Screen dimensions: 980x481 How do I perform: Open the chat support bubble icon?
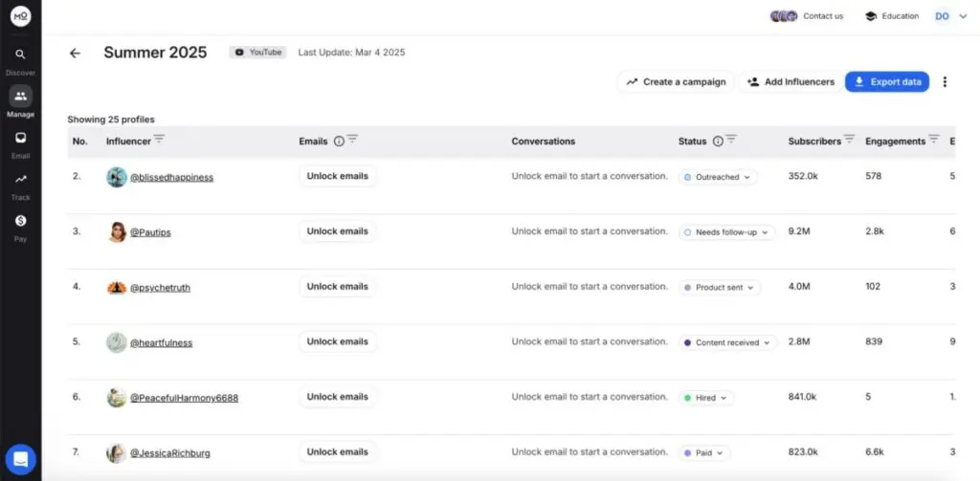[x=20, y=459]
